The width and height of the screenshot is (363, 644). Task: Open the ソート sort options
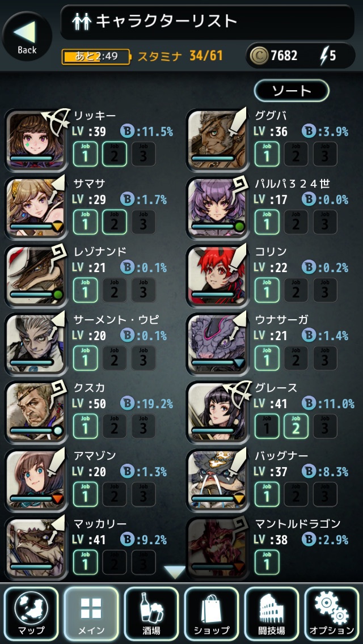tap(292, 91)
